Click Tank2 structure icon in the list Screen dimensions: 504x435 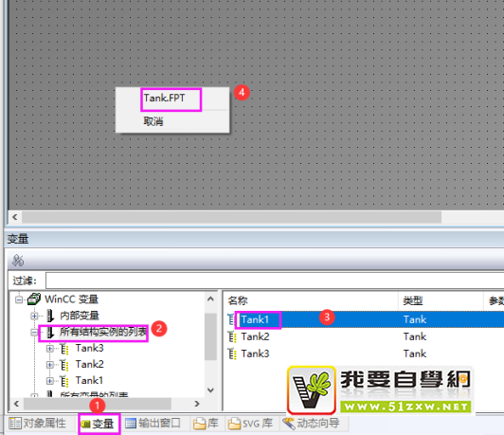(232, 336)
